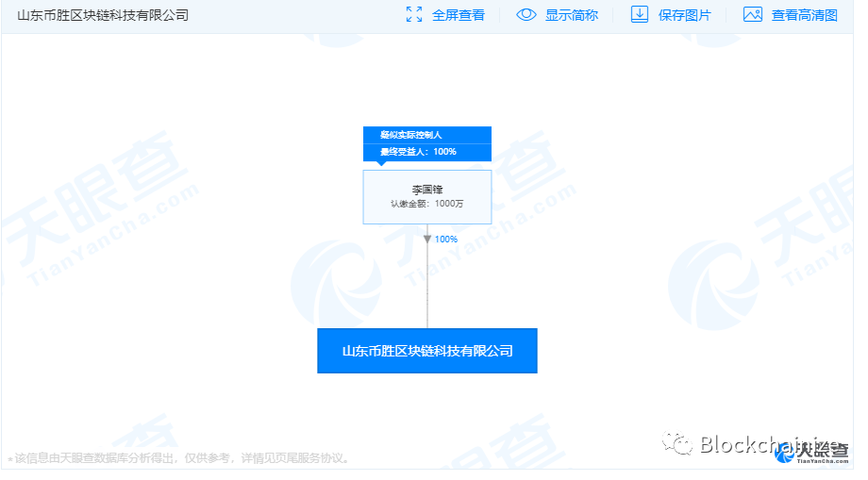Click the picture icon for HD image
The image size is (868, 480).
(x=752, y=15)
